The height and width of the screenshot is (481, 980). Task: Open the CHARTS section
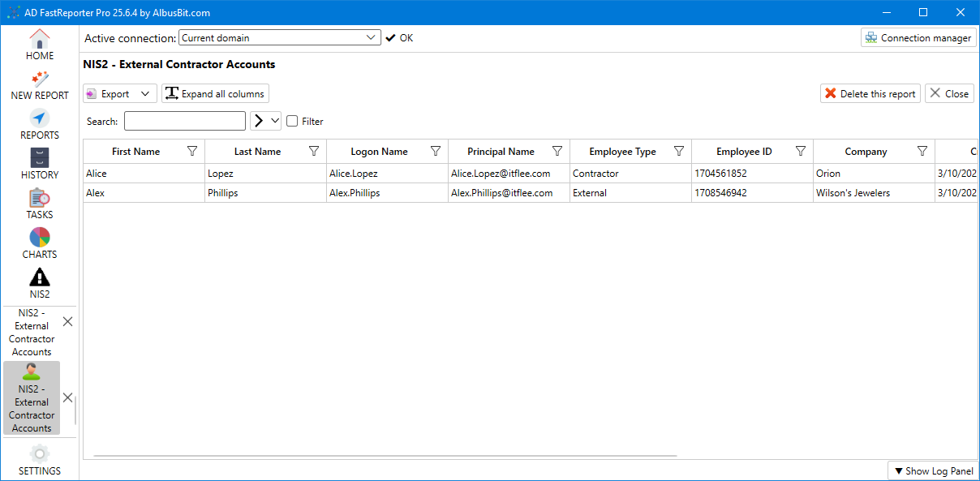[x=40, y=244]
